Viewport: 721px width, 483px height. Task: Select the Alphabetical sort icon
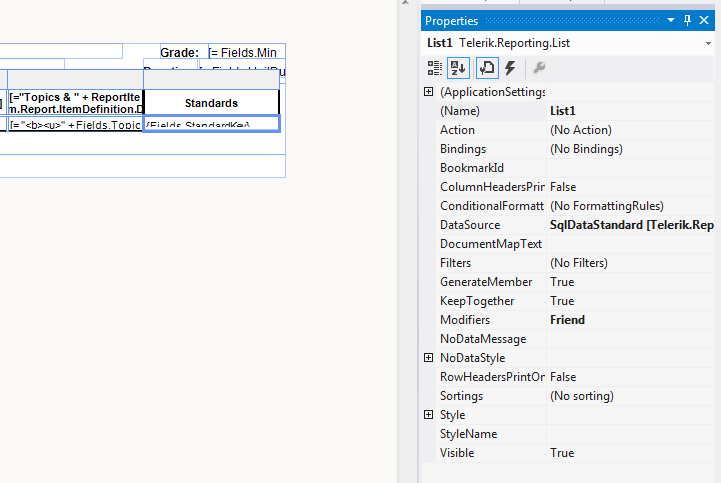coord(459,68)
